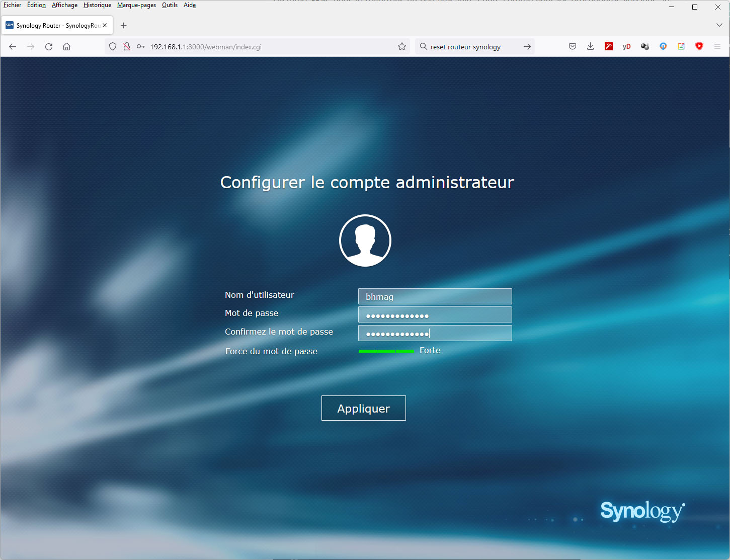Reload the page with the refresh icon
This screenshot has height=560, width=730.
[x=49, y=47]
